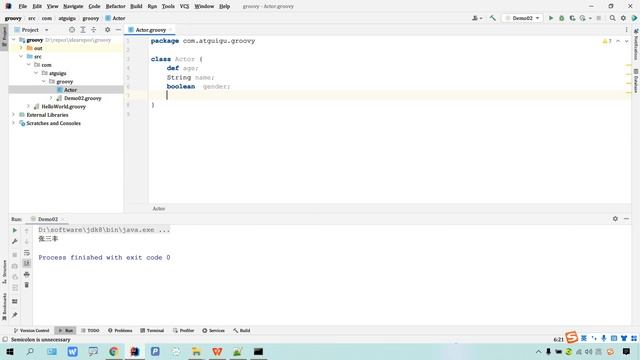This screenshot has height=360, width=640.
Task: Open the Project view selector dropdown
Action: click(x=31, y=30)
